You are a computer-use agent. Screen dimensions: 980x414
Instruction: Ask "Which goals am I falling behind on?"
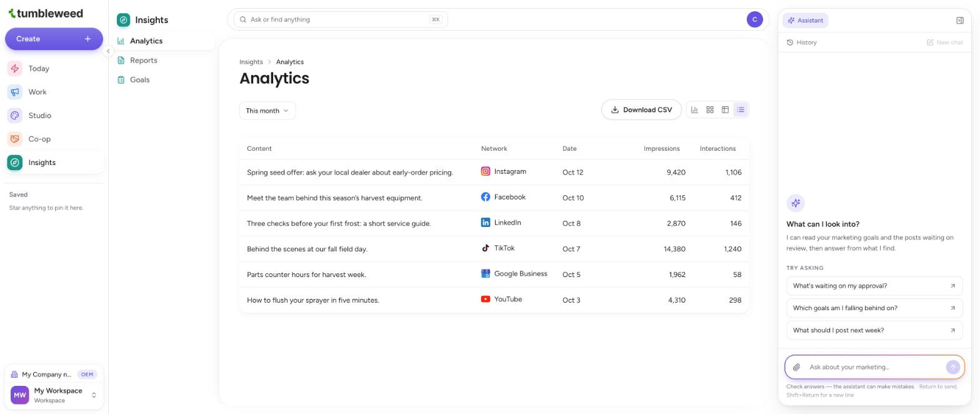point(874,308)
